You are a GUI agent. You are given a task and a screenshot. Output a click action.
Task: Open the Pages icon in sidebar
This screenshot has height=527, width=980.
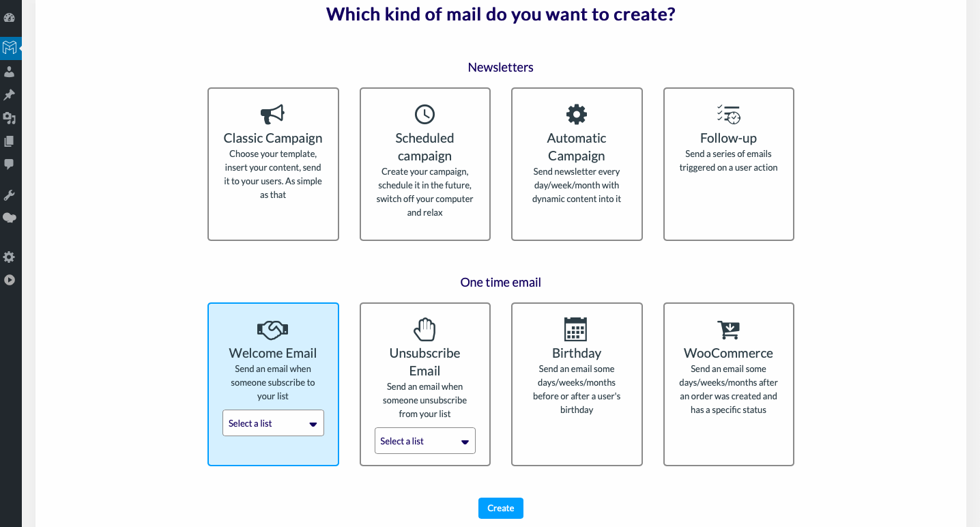(x=10, y=141)
